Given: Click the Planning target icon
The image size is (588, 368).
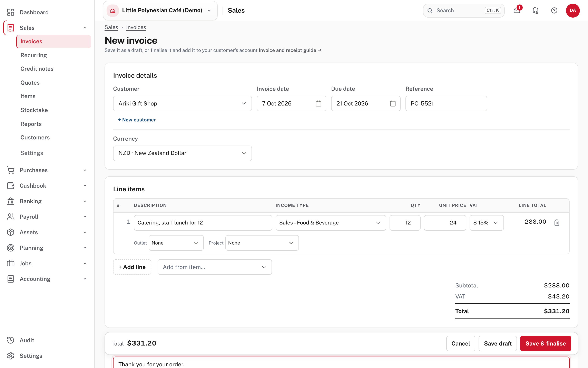Looking at the screenshot, I should coord(11,248).
